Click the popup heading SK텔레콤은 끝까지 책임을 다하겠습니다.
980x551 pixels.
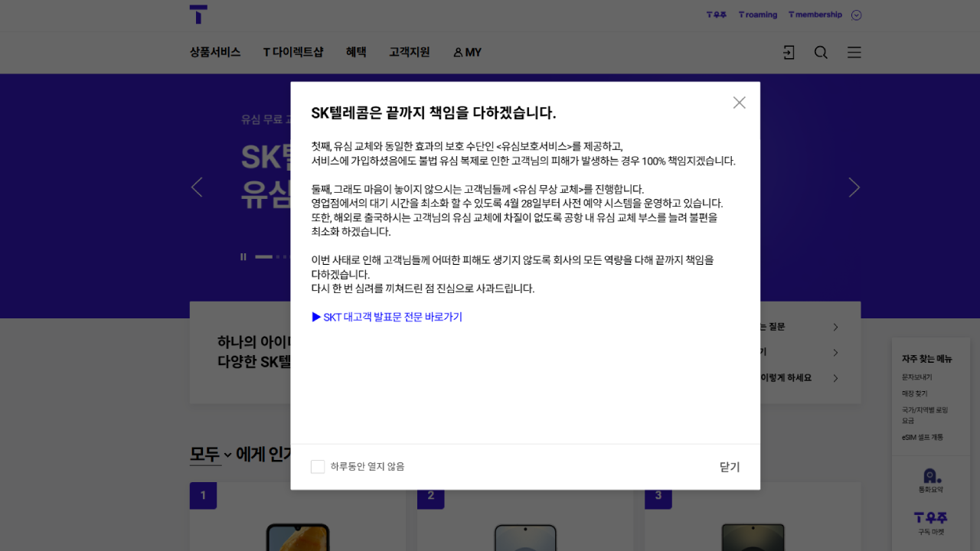[433, 113]
